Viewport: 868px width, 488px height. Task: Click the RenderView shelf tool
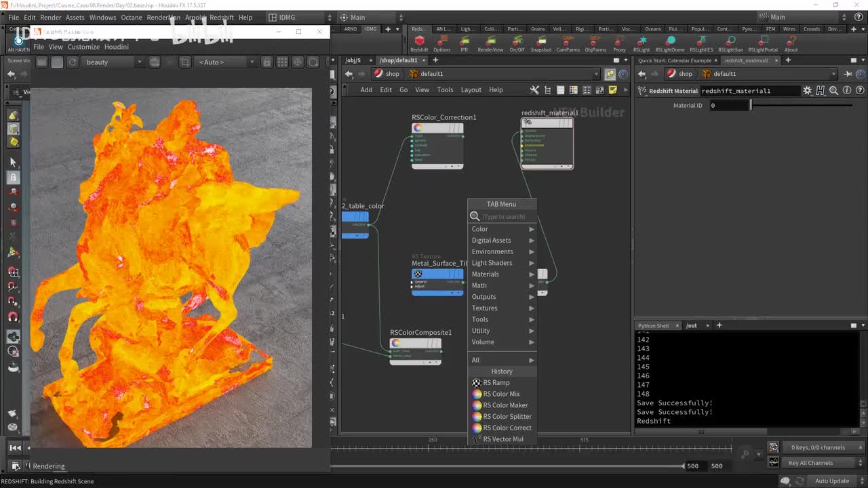490,42
